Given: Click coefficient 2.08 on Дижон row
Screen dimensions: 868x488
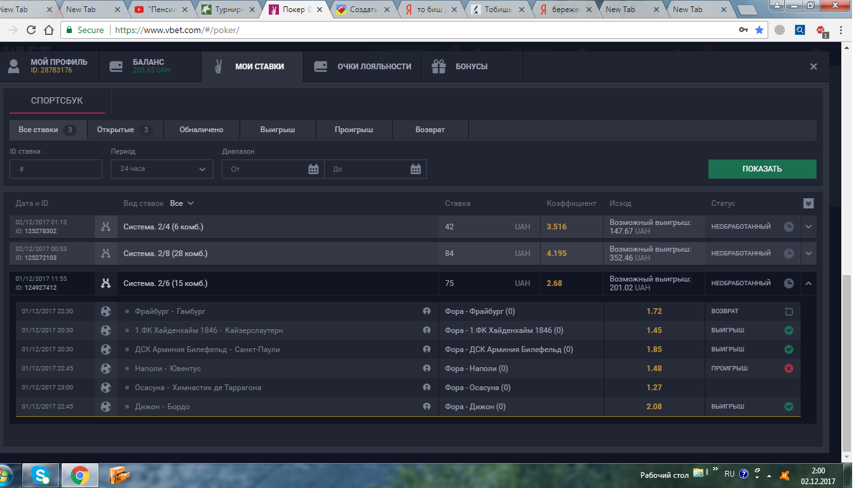Looking at the screenshot, I should coord(654,407).
